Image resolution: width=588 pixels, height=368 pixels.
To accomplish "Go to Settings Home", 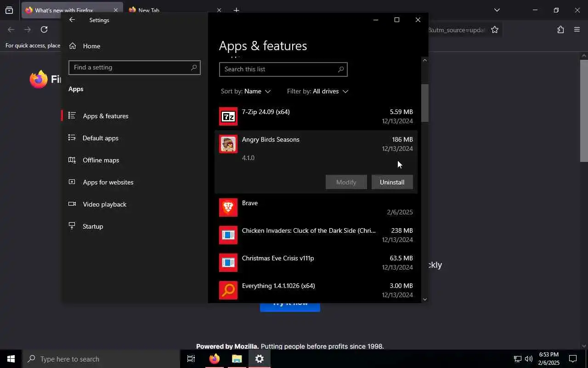I will (x=135, y=46).
